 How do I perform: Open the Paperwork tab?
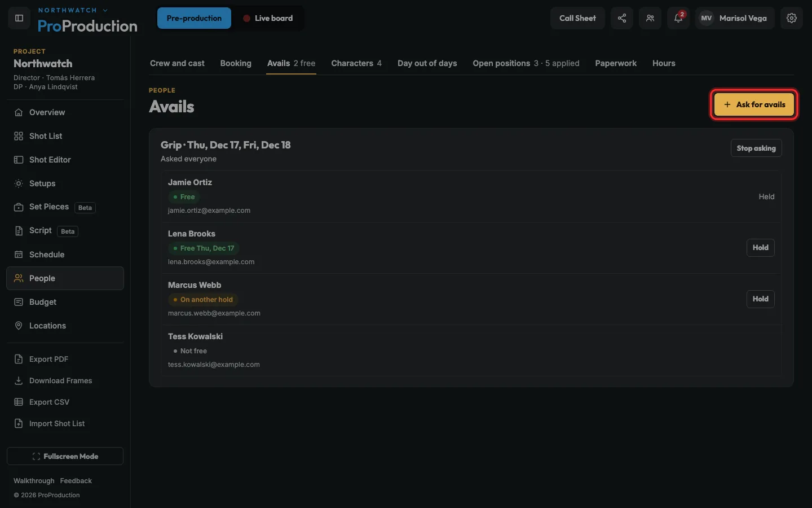(616, 63)
